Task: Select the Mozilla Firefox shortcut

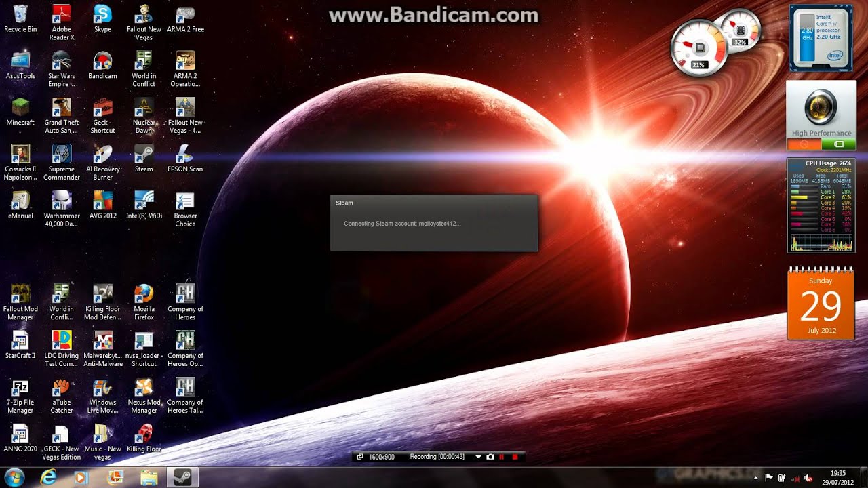Action: [144, 302]
